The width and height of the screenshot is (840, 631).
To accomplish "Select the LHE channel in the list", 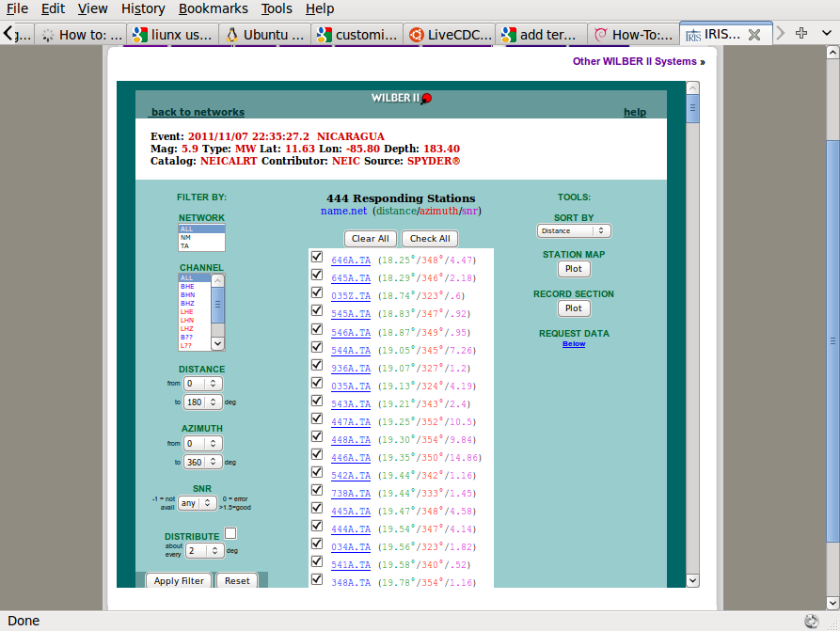I will (x=195, y=312).
